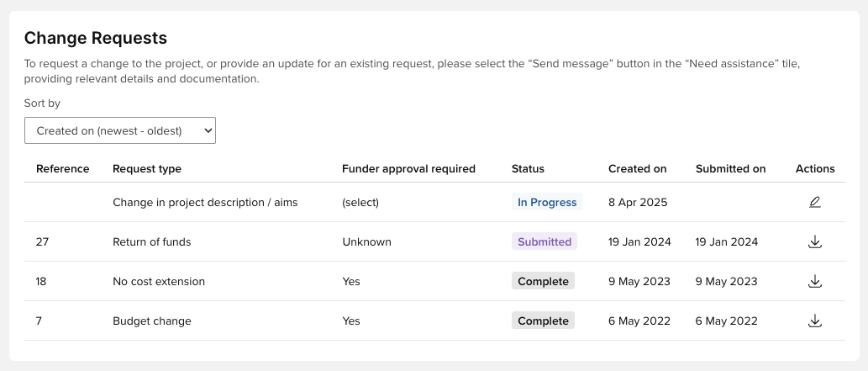868x371 pixels.
Task: Click Complete badge for No cost extension
Action: [x=543, y=282]
